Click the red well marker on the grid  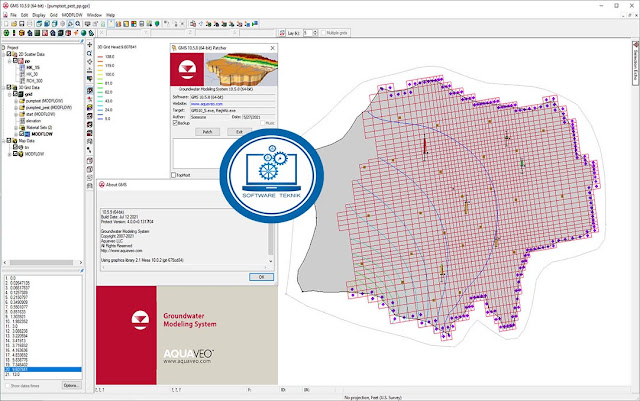pos(424,145)
